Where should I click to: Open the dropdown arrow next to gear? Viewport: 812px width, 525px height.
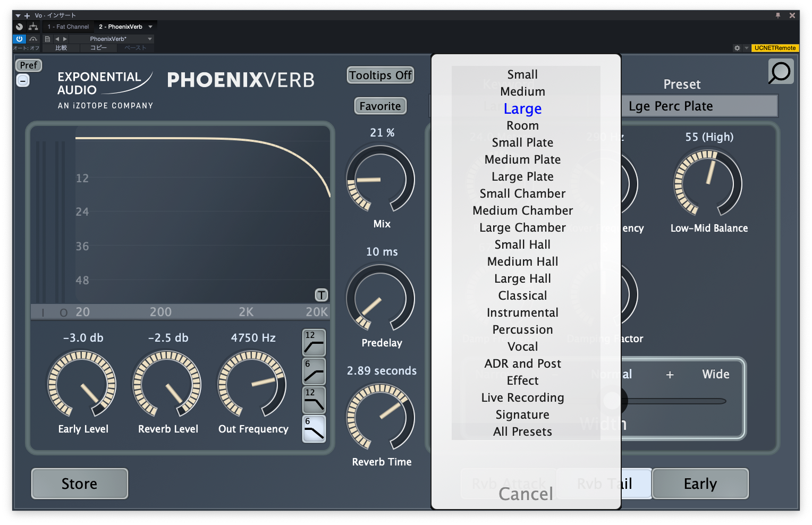pyautogui.click(x=746, y=48)
